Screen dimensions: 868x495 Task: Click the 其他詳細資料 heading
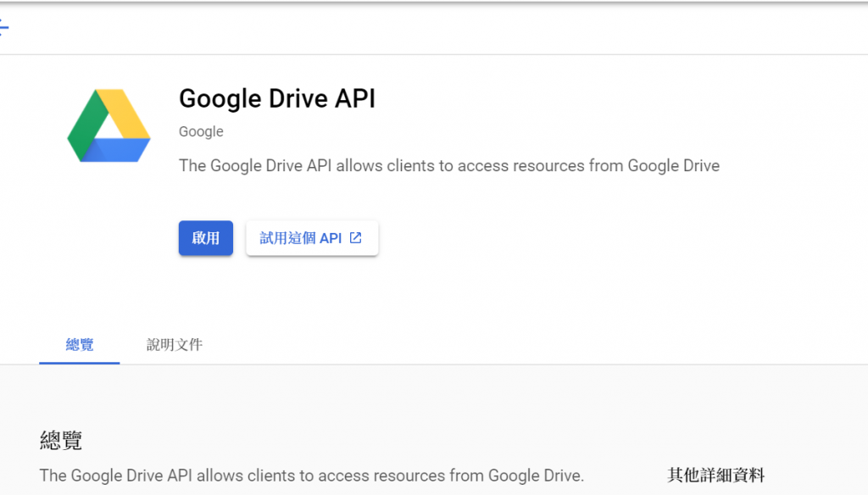click(715, 475)
